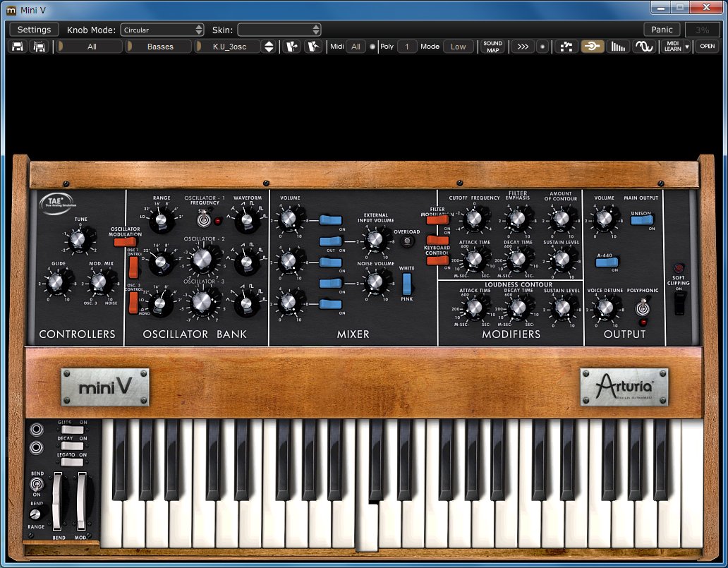Click the save preset floppy disk icon
Screen dimensions: 728x568
[18, 47]
